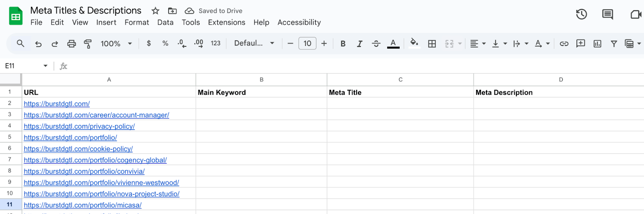644x214 pixels.
Task: Open version history clock icon
Action: 581,15
